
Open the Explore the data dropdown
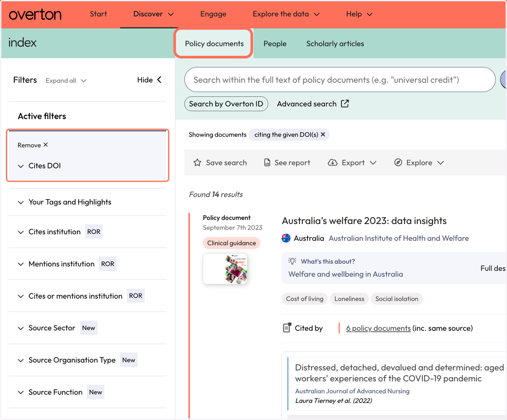click(x=286, y=14)
